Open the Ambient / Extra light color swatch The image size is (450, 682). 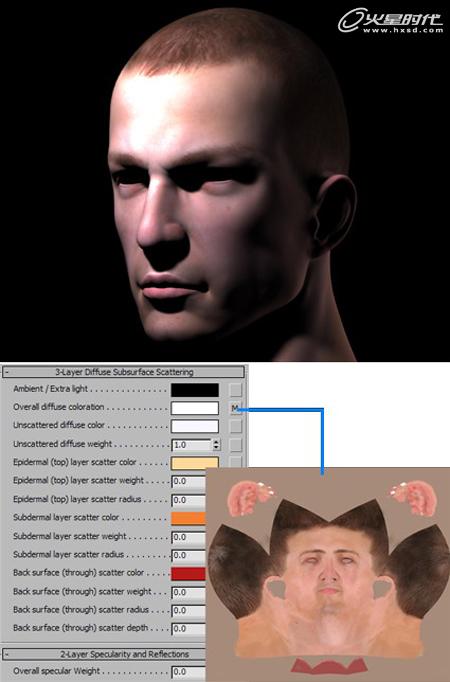194,390
